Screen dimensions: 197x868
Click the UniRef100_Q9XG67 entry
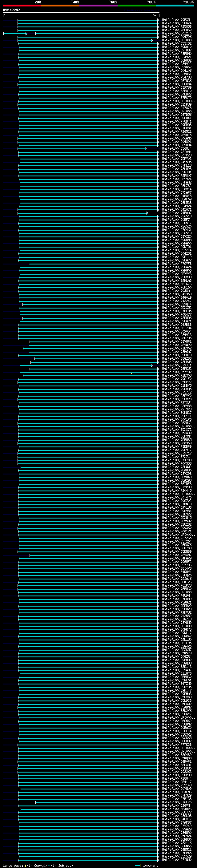pyautogui.click(x=176, y=67)
